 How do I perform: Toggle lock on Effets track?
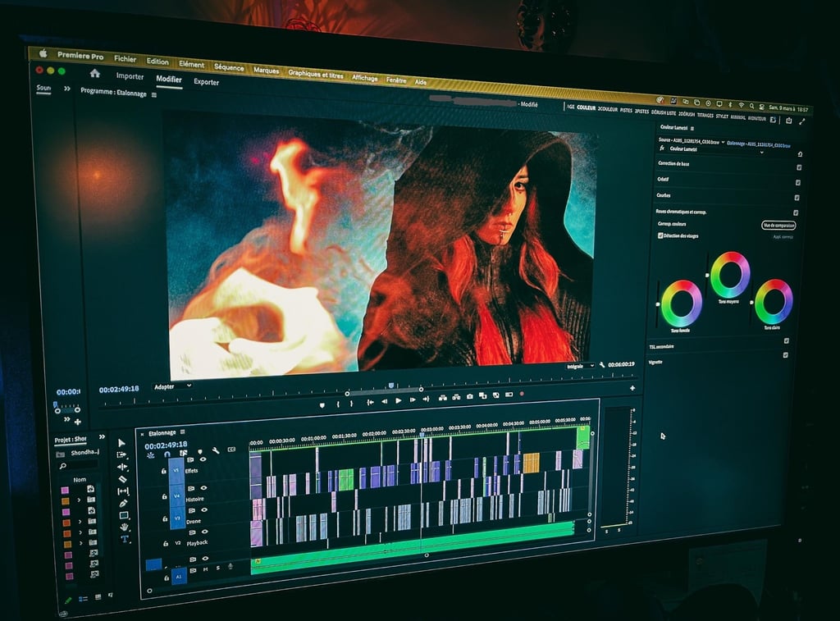pos(164,472)
